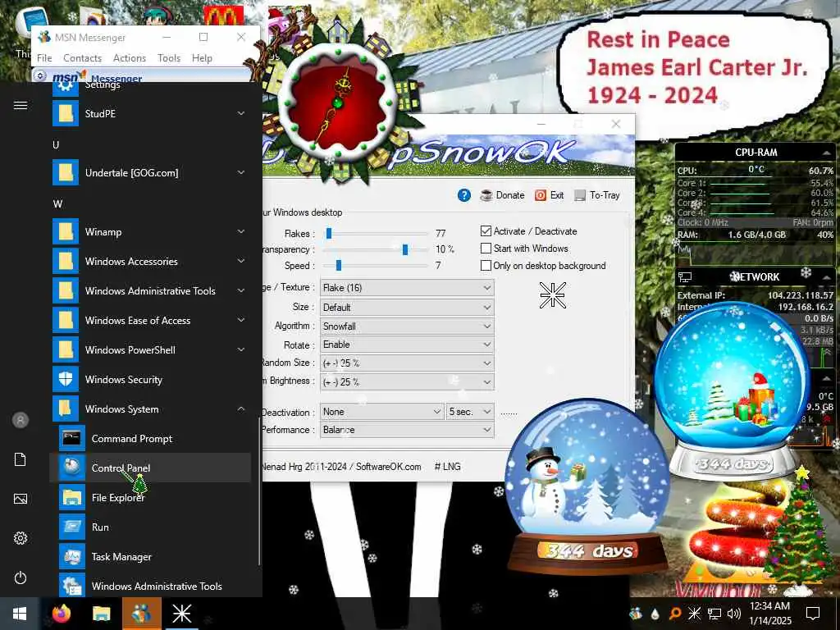Adjust the Flakes slider handle

point(329,233)
